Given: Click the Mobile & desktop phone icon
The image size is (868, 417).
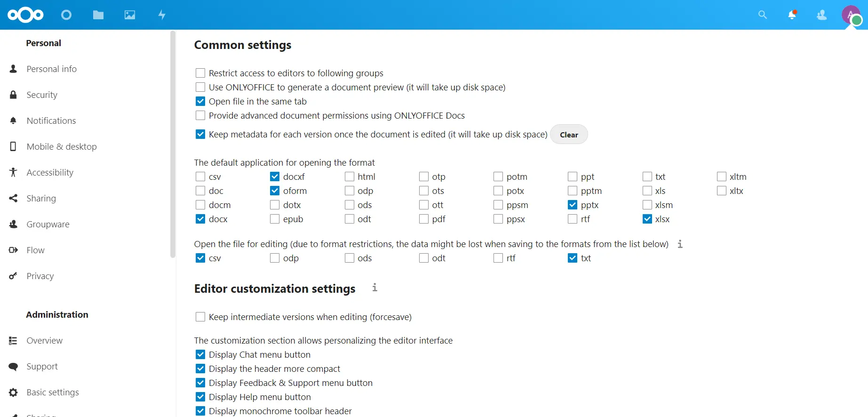Looking at the screenshot, I should click(13, 146).
